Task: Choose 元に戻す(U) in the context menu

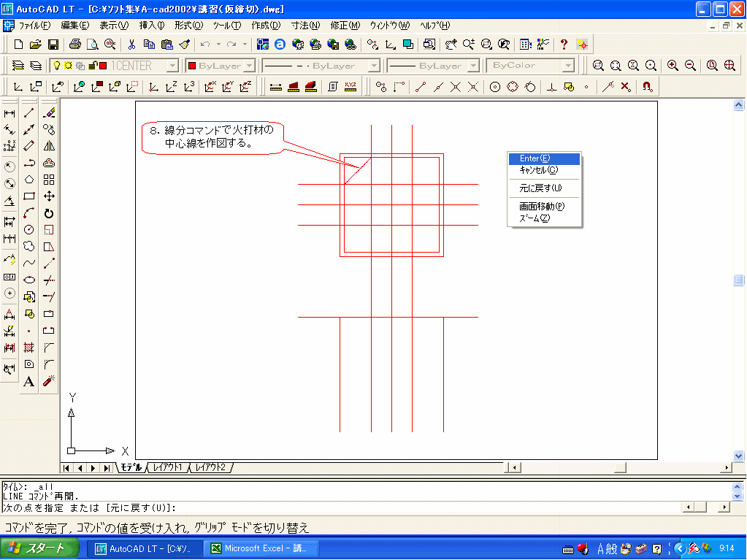Action: point(544,188)
